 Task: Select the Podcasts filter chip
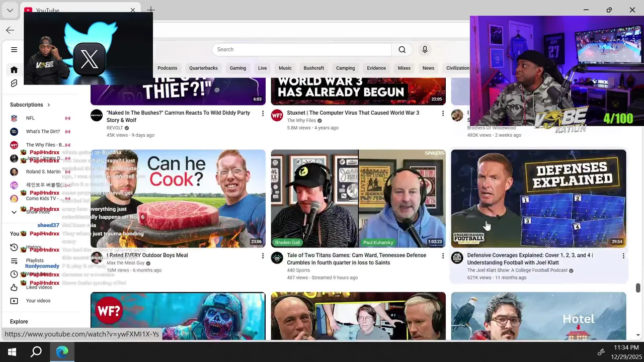[x=167, y=68]
